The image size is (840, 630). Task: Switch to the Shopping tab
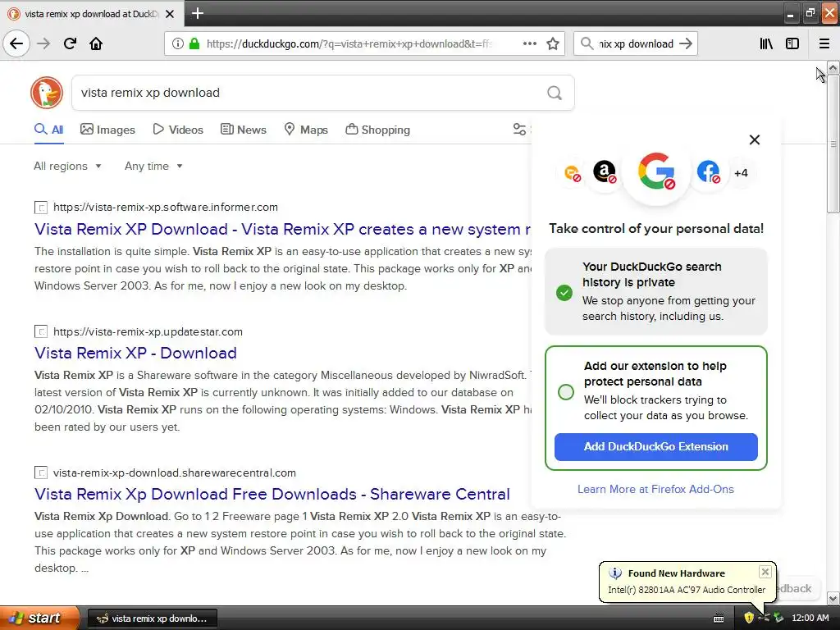[x=377, y=130]
